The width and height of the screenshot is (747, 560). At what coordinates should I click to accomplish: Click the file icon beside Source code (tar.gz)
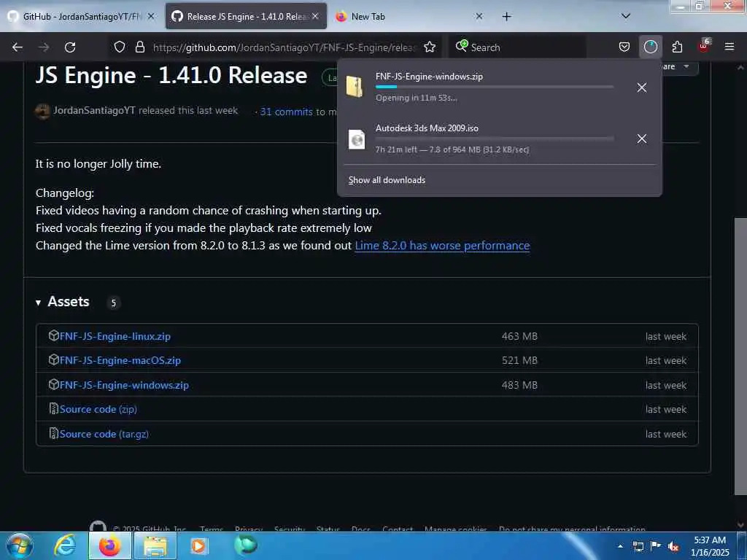point(54,434)
